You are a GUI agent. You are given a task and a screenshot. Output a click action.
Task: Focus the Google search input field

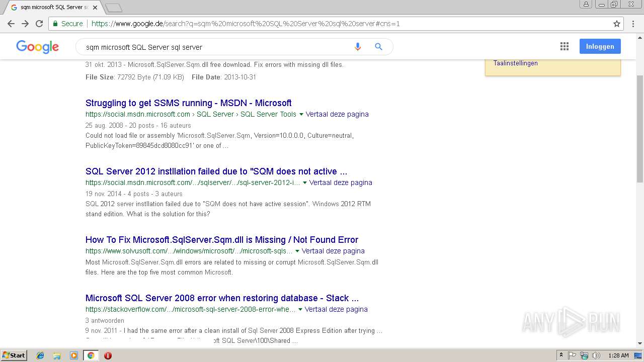tap(216, 47)
